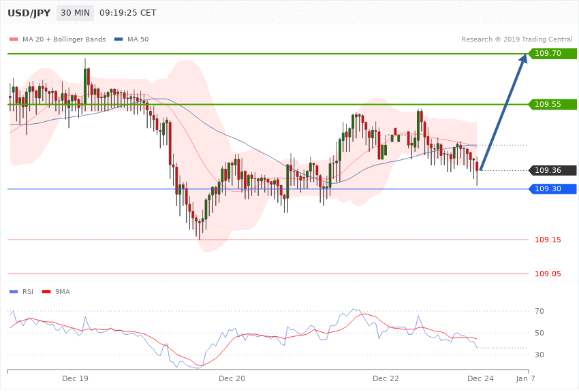Viewport: 579px width, 392px height.
Task: Click the 109.70 green resistance price tag
Action: 552,54
